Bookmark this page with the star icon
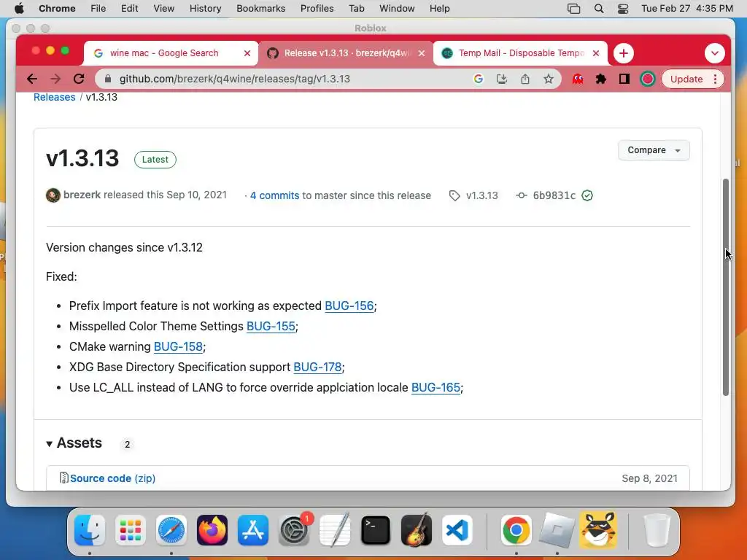The height and width of the screenshot is (560, 747). click(x=549, y=79)
